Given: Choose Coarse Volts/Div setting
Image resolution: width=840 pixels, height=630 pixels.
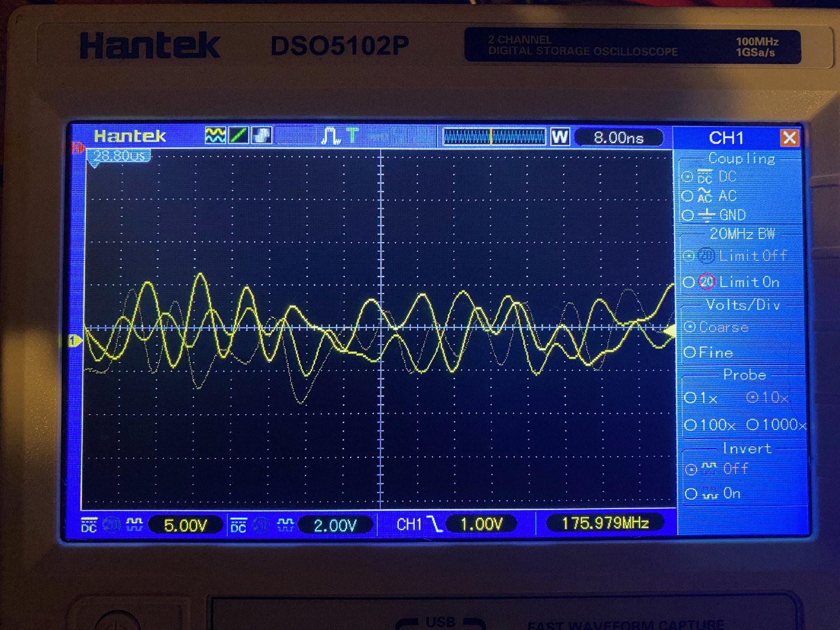Looking at the screenshot, I should [x=689, y=327].
